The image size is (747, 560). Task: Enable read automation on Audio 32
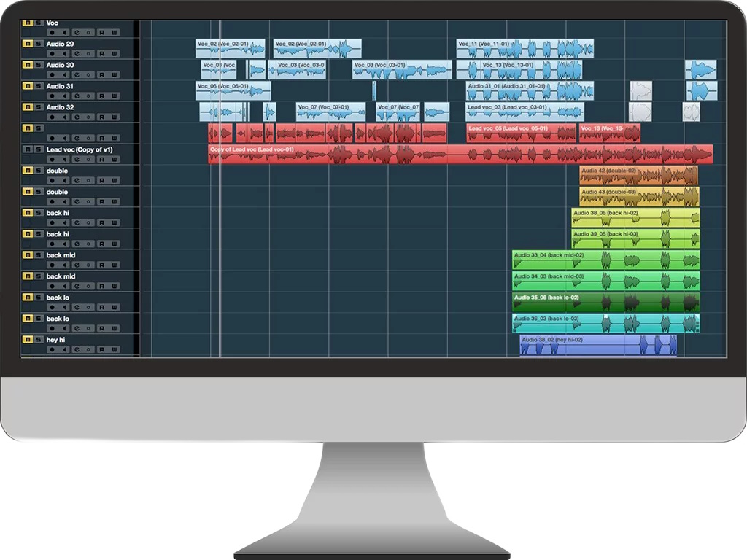pyautogui.click(x=102, y=117)
